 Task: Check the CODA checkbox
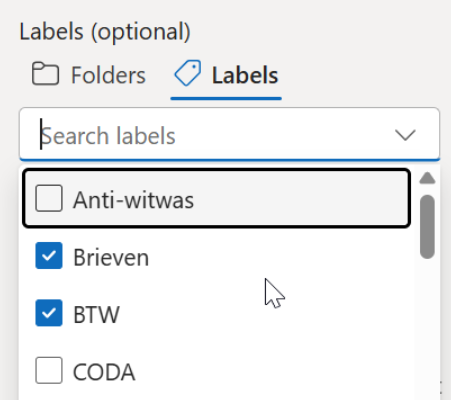[x=49, y=370]
